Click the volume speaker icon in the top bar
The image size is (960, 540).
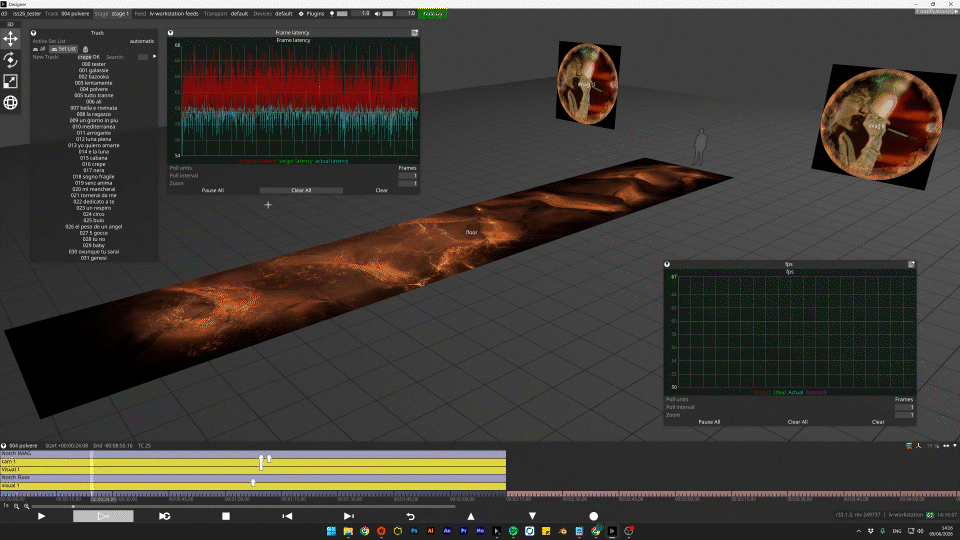click(x=378, y=13)
